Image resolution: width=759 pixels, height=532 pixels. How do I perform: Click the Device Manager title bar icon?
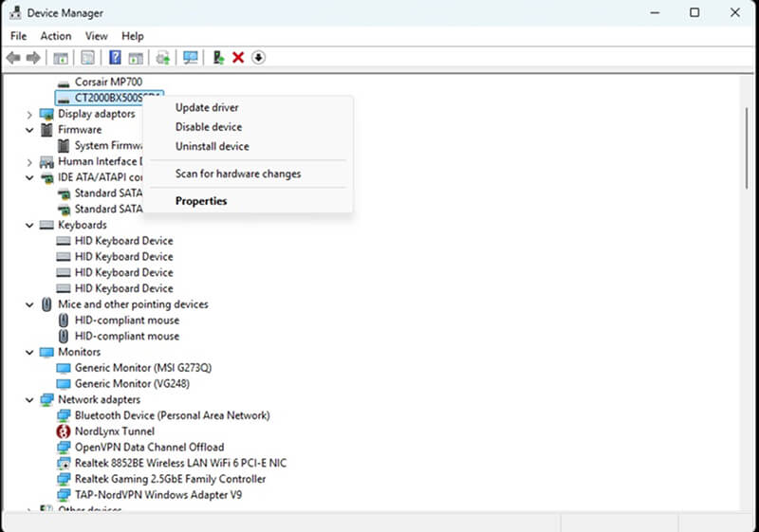[x=15, y=12]
